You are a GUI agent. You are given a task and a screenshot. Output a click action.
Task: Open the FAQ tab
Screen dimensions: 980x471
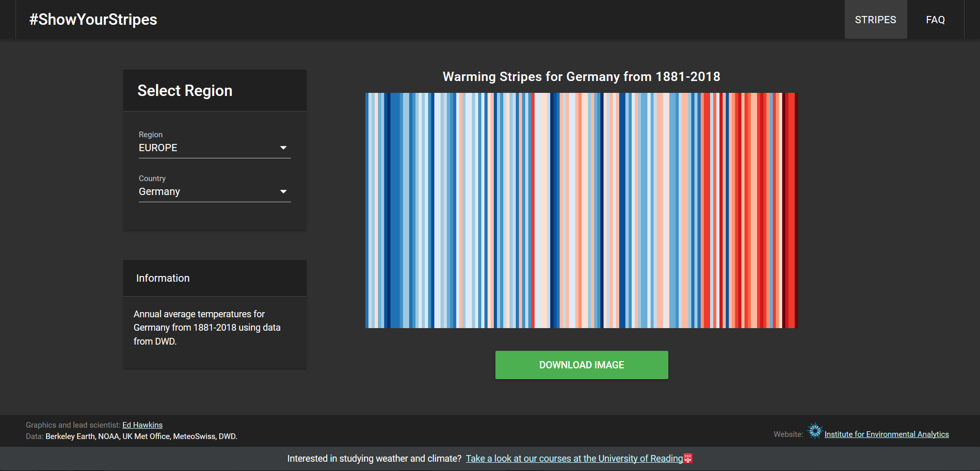(935, 20)
